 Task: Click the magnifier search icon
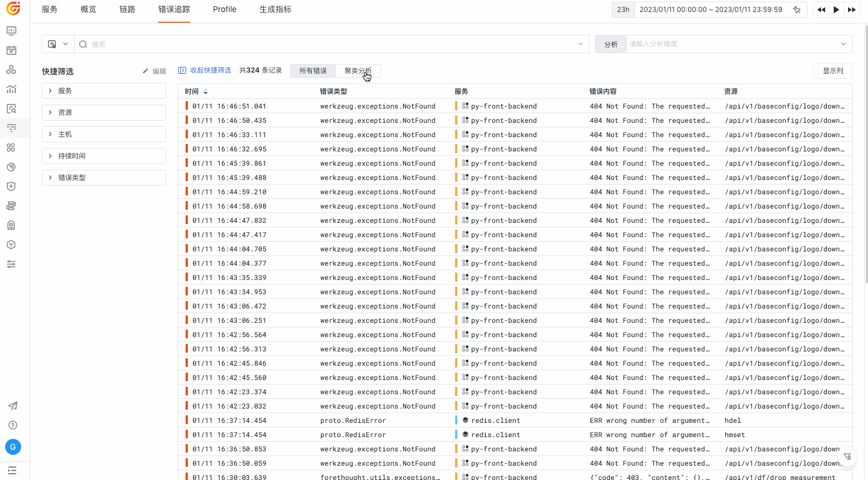point(83,44)
